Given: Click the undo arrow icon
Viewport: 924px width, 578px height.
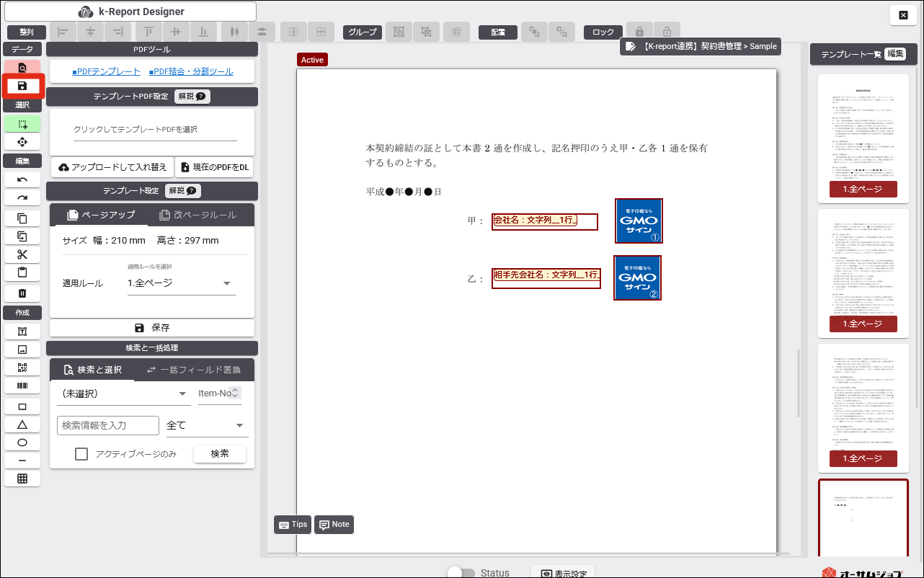Looking at the screenshot, I should click(x=22, y=179).
